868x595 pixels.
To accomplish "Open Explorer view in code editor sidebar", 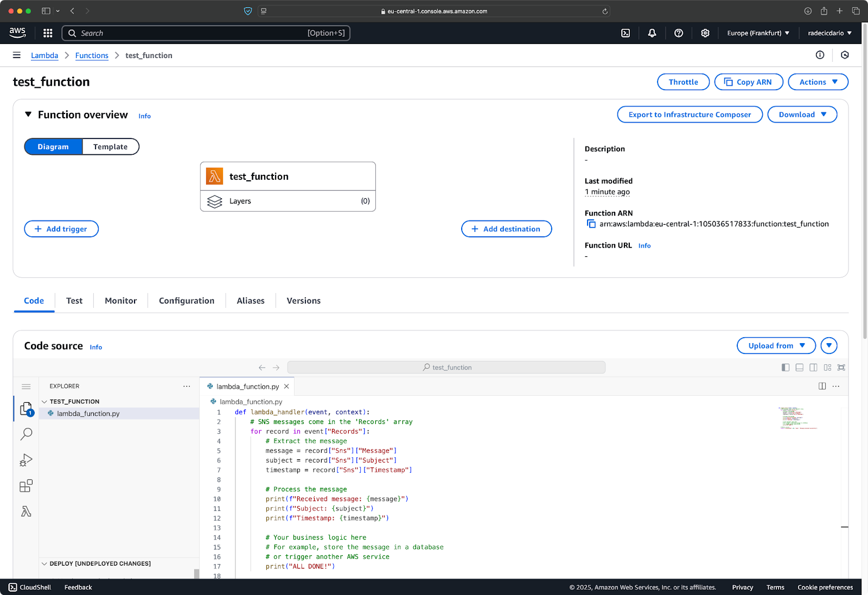I will (x=26, y=409).
